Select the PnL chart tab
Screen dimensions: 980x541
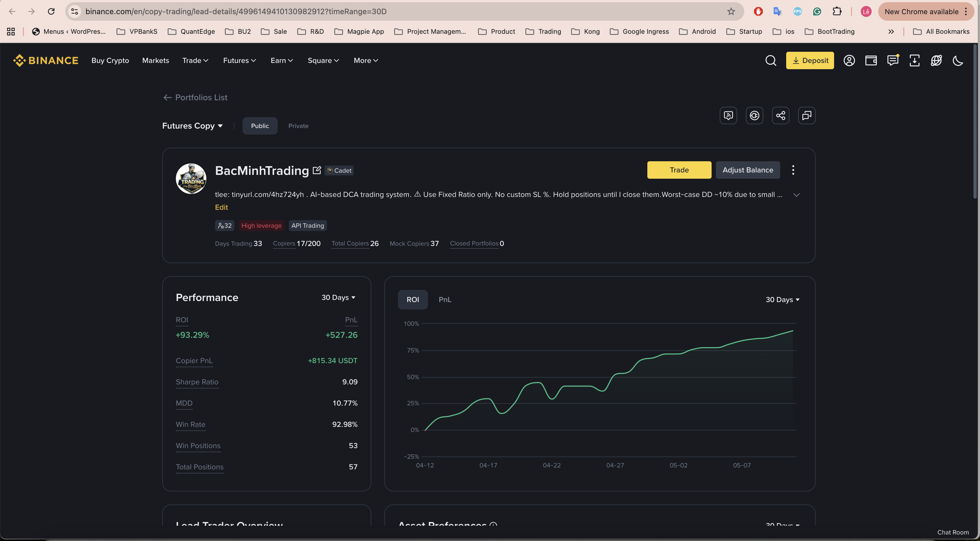(445, 300)
